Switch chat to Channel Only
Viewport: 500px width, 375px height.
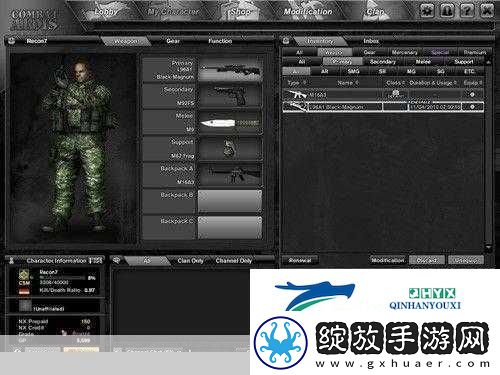234,261
